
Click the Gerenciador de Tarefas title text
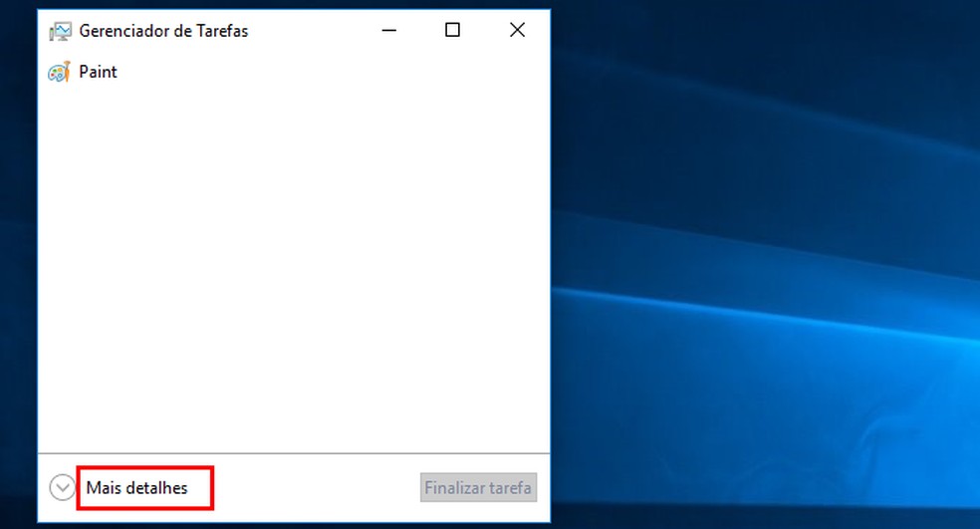[x=163, y=31]
